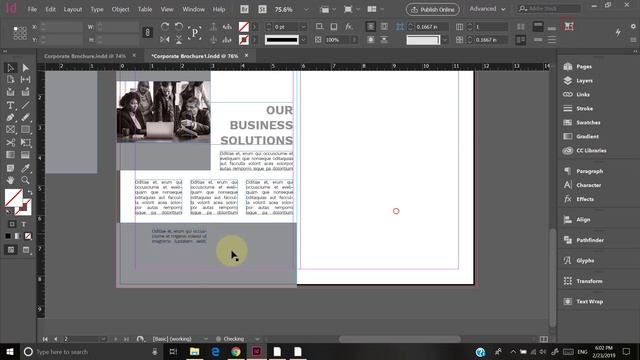
Task: Open the effects fx button in control bar
Action: pyautogui.click(x=349, y=27)
